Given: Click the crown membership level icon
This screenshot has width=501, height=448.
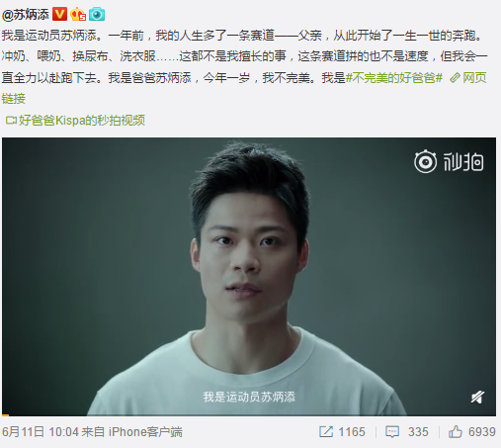Looking at the screenshot, I should pos(78,15).
